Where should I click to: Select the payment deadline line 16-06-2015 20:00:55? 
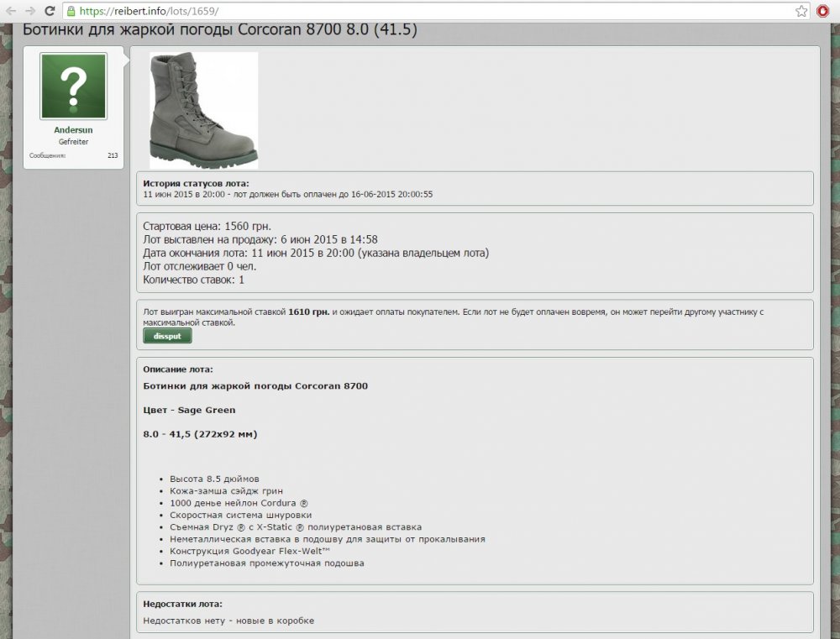click(287, 195)
